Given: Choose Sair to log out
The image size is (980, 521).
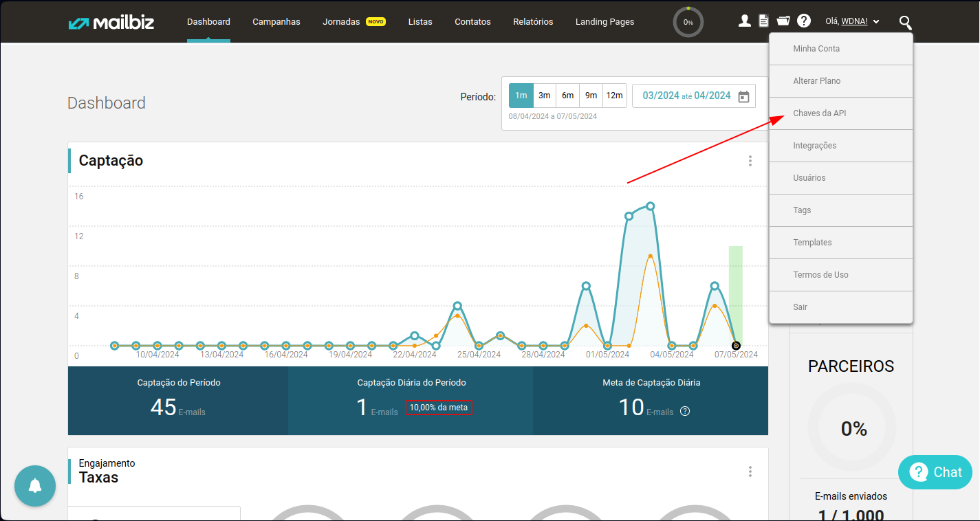Looking at the screenshot, I should coord(841,307).
